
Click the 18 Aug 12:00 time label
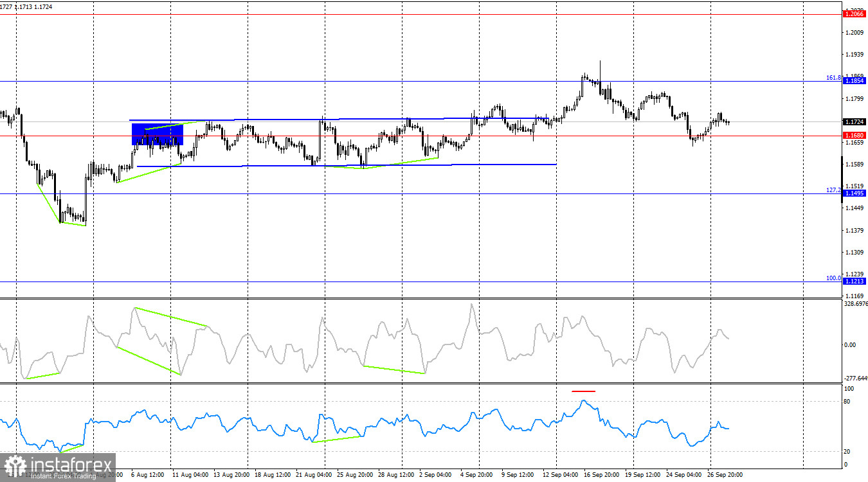click(x=273, y=475)
